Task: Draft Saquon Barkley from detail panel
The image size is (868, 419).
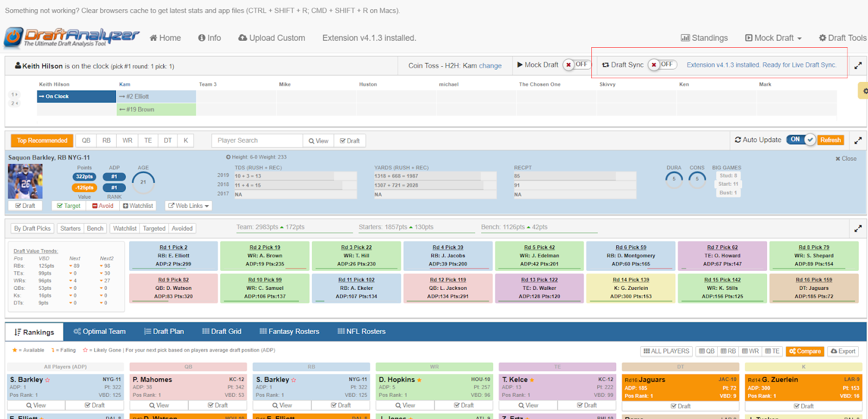Action: coord(25,206)
